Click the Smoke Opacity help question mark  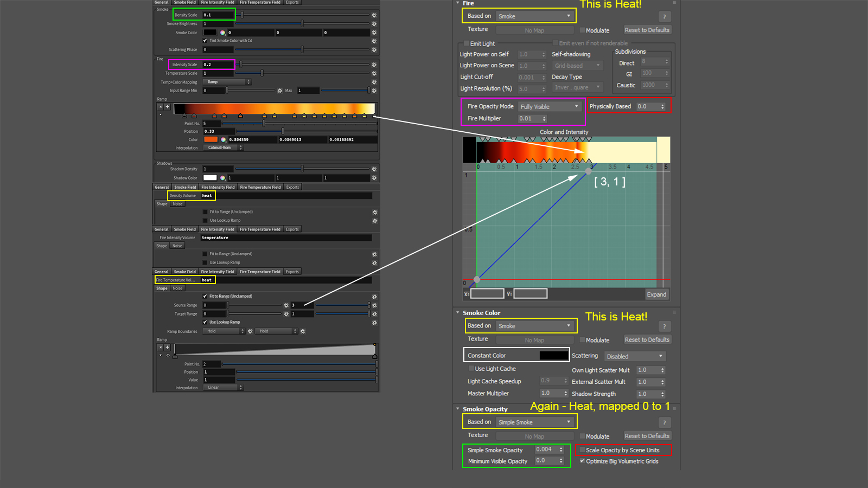(664, 423)
